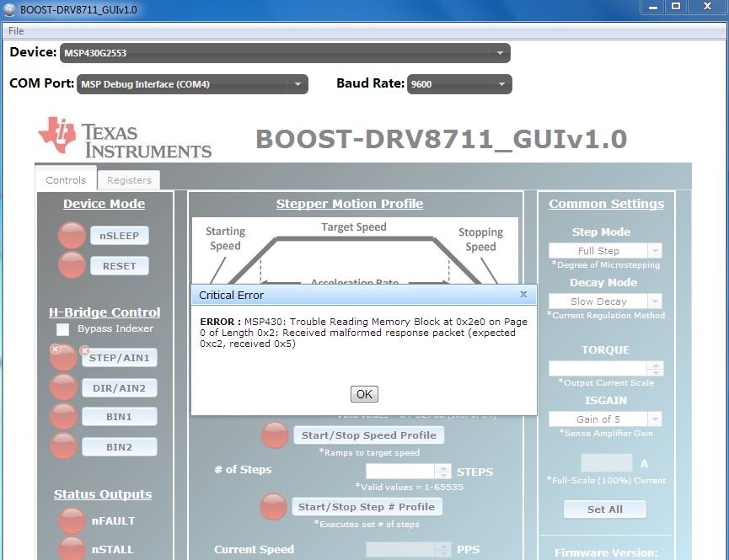Toggle the Bypass Indexer checkbox
This screenshot has width=729, height=560.
tap(62, 329)
